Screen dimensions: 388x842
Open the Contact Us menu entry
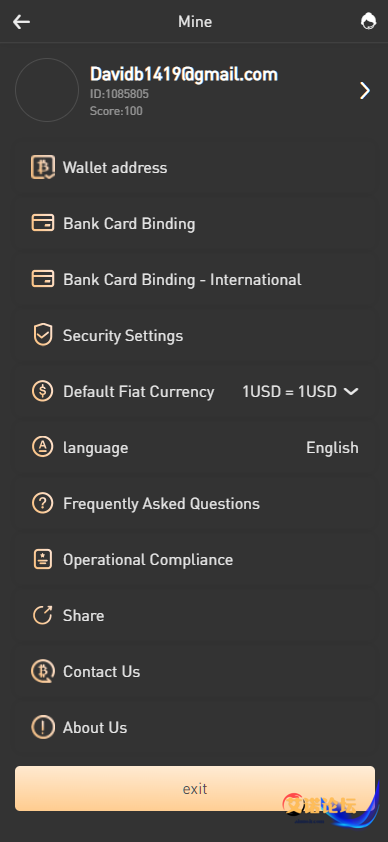click(194, 672)
